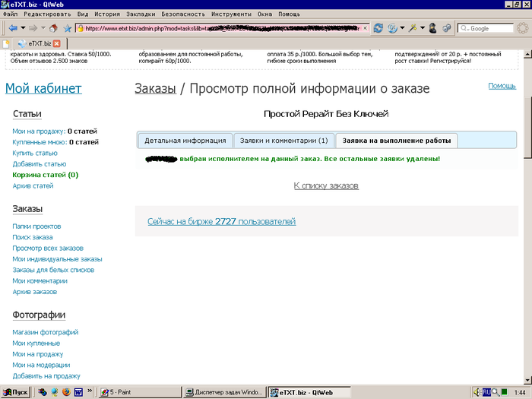Open the Помощь link at top right
Image resolution: width=532 pixels, height=399 pixels.
click(502, 86)
